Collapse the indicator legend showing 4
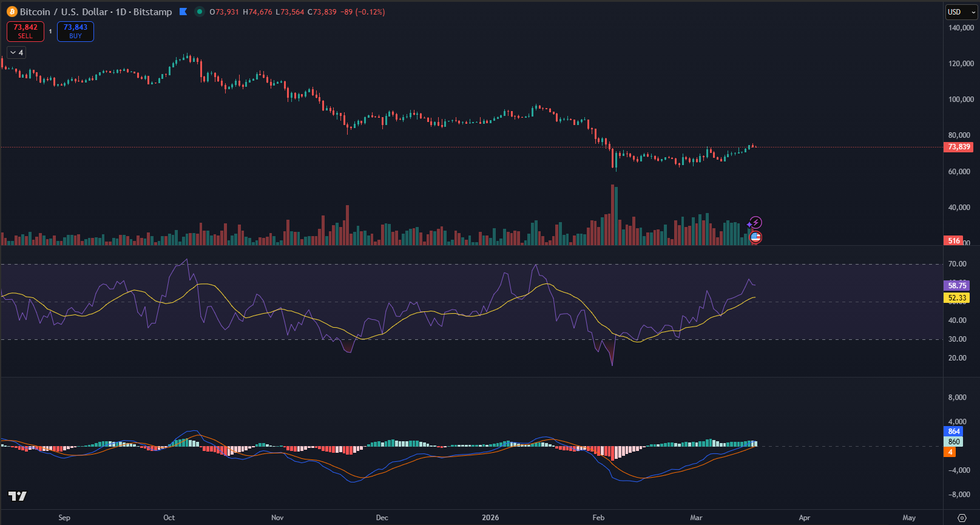980x525 pixels. click(x=16, y=53)
